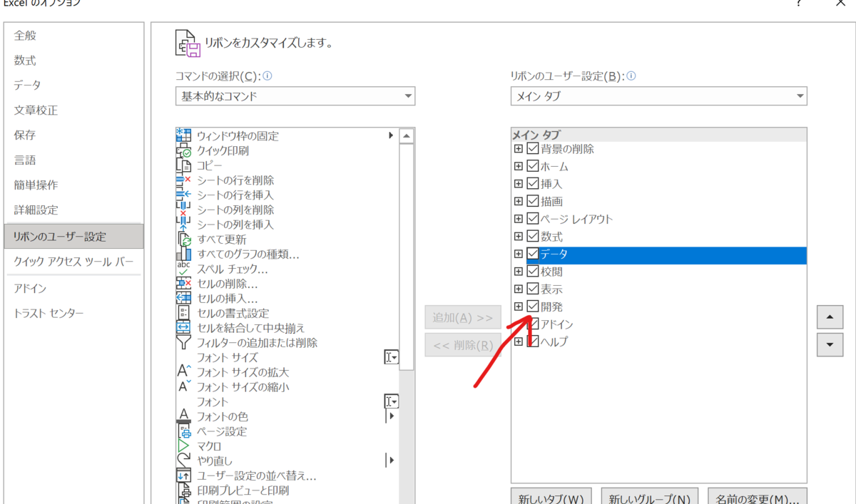Select the 保存 options category
The height and width of the screenshot is (504, 856).
tap(73, 135)
